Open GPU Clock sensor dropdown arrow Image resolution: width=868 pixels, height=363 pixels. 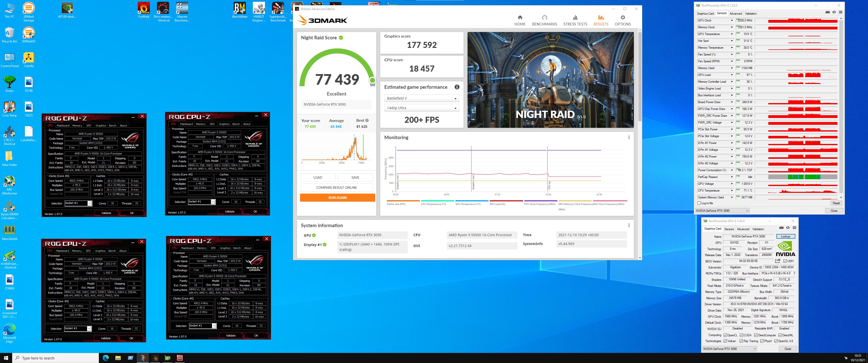(x=731, y=20)
